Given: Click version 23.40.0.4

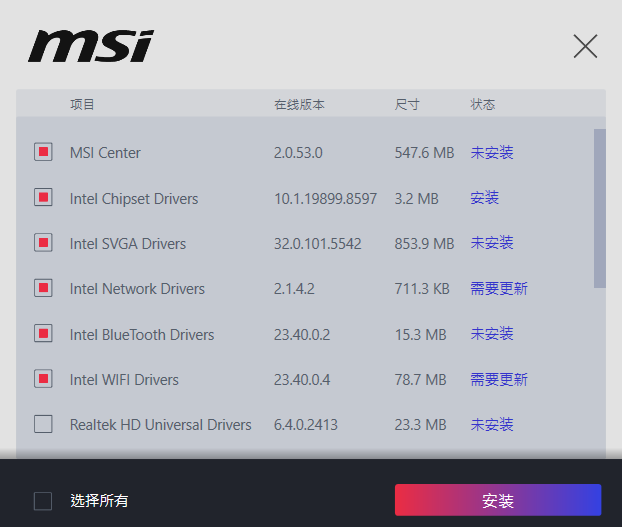Looking at the screenshot, I should [302, 379].
